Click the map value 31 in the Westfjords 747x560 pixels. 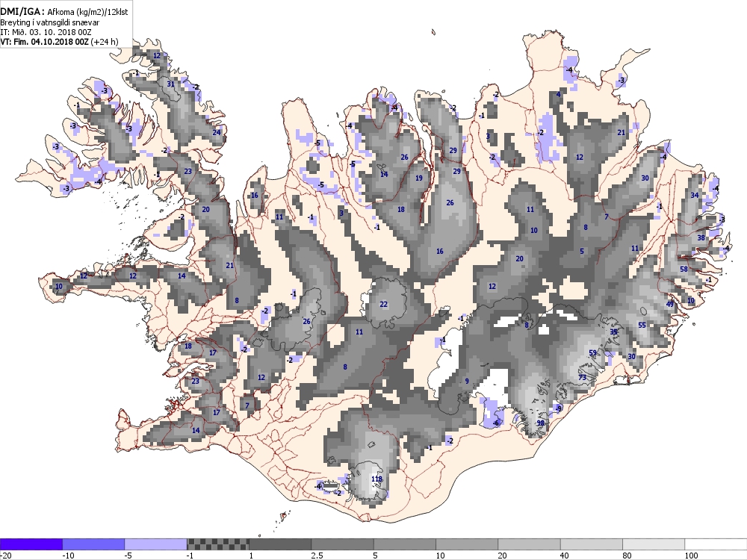170,84
